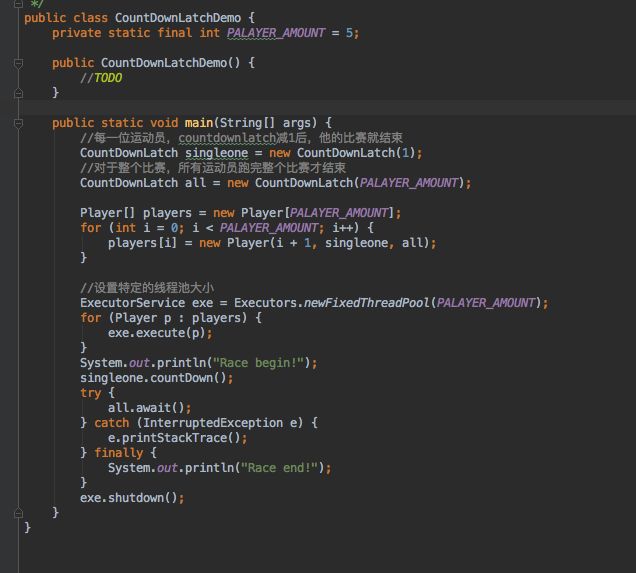The height and width of the screenshot is (573, 636).
Task: Click the finally keyword
Action: point(118,453)
